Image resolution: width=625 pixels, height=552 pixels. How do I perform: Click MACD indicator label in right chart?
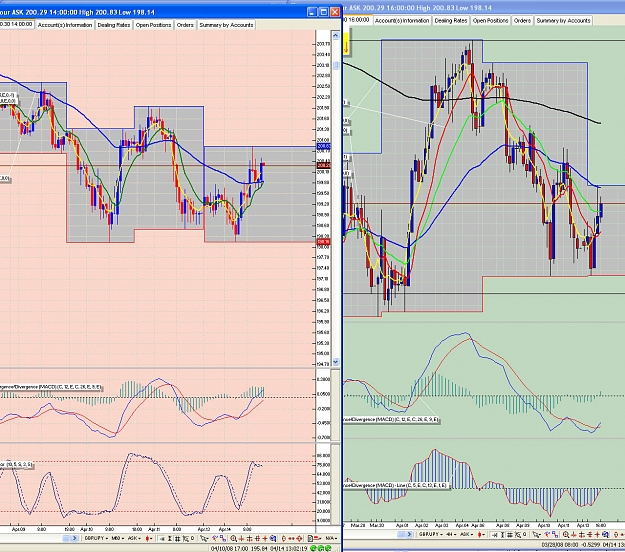pyautogui.click(x=391, y=419)
